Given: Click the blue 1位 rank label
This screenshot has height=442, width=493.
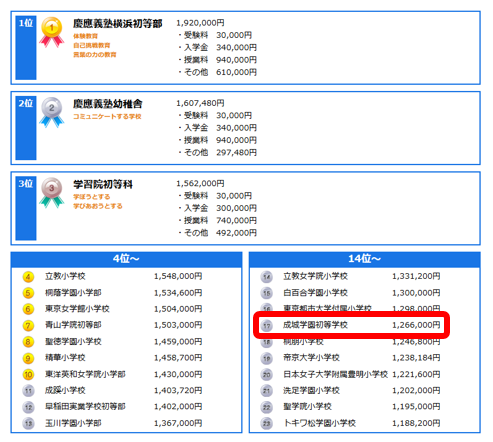Looking at the screenshot, I should coord(26,23).
